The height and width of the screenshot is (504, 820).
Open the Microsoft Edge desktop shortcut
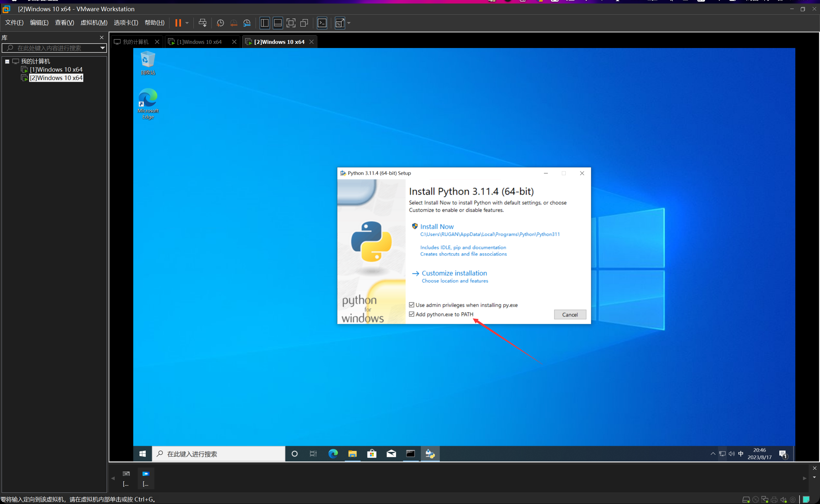point(148,104)
